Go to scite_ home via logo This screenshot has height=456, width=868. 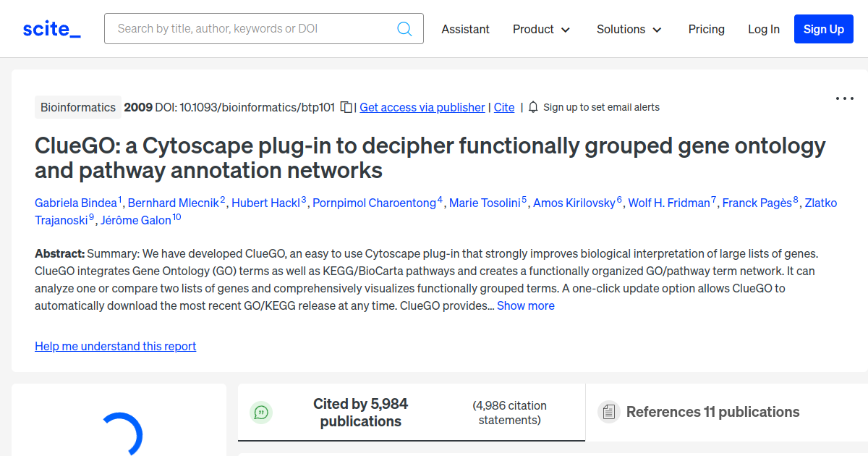tap(52, 29)
